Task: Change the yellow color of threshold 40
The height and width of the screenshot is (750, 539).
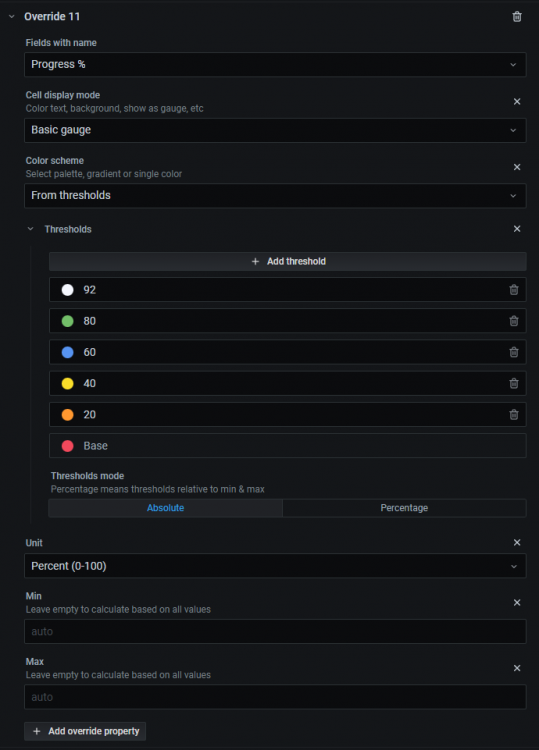Action: click(x=67, y=384)
